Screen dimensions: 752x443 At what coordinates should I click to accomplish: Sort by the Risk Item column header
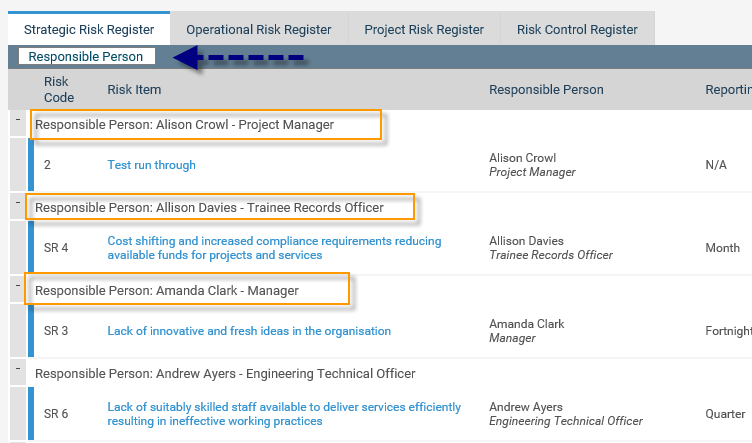134,90
